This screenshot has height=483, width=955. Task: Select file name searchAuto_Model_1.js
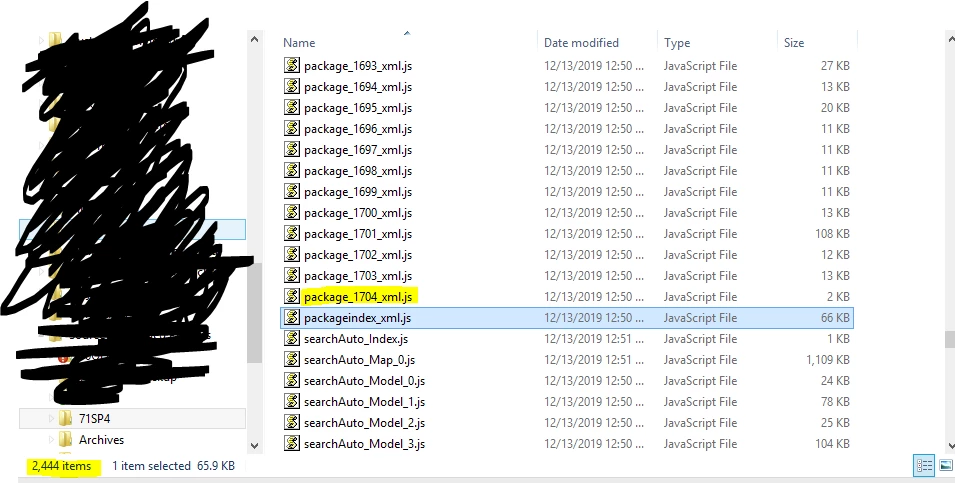click(364, 402)
